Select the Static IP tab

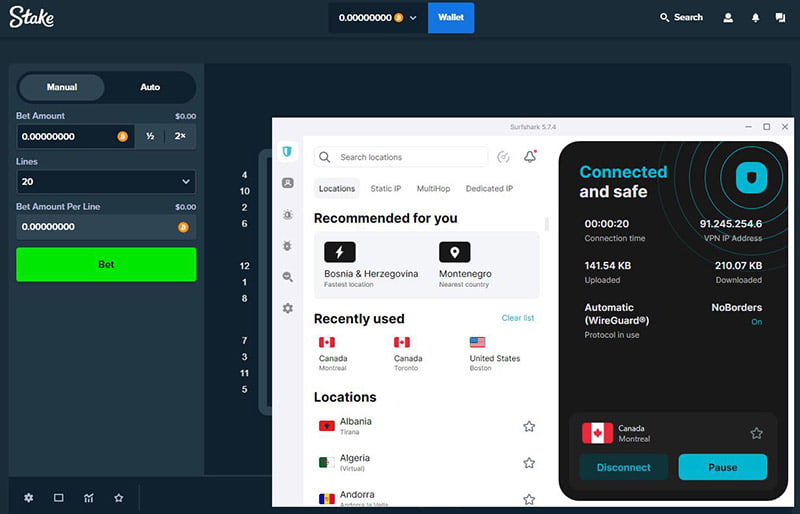click(386, 188)
